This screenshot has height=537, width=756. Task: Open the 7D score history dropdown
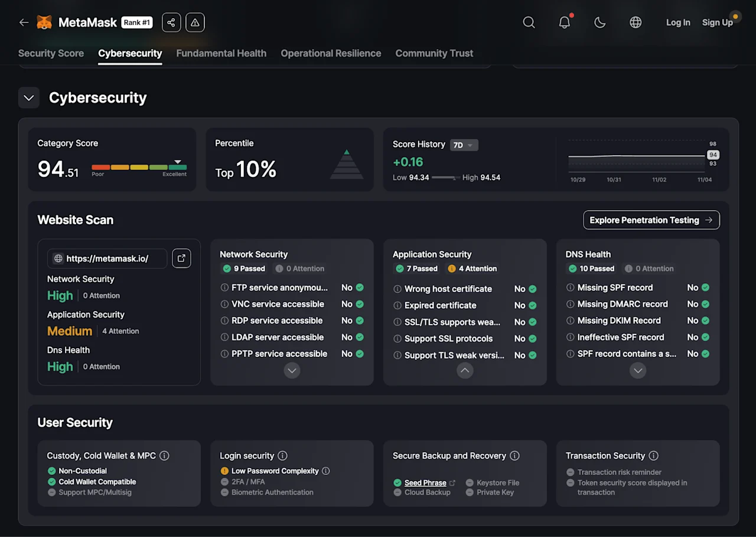(x=464, y=145)
